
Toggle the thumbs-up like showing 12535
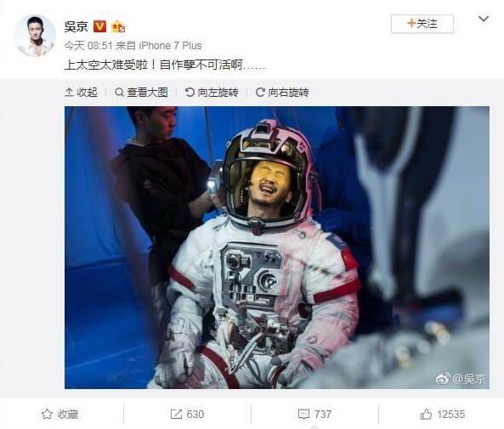[442, 415]
